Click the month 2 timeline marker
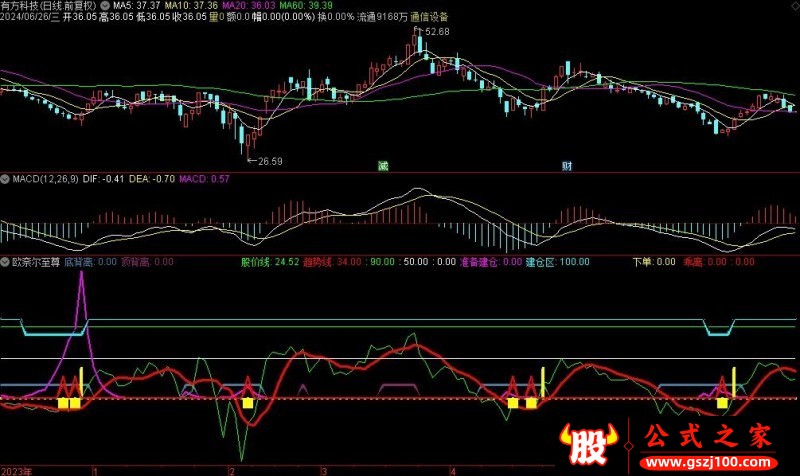The image size is (800, 476). coord(232,471)
